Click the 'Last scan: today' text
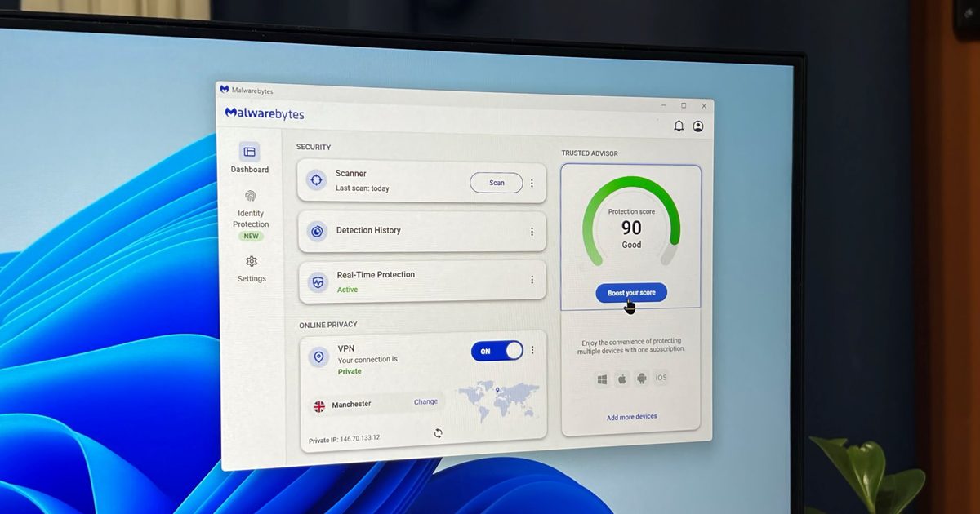The width and height of the screenshot is (980, 514). click(x=362, y=188)
